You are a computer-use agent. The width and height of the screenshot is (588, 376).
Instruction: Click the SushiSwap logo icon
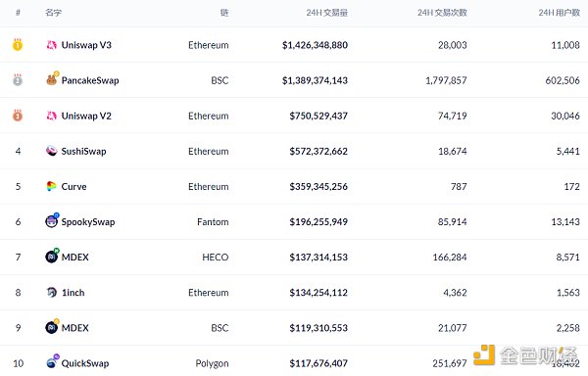(x=51, y=151)
